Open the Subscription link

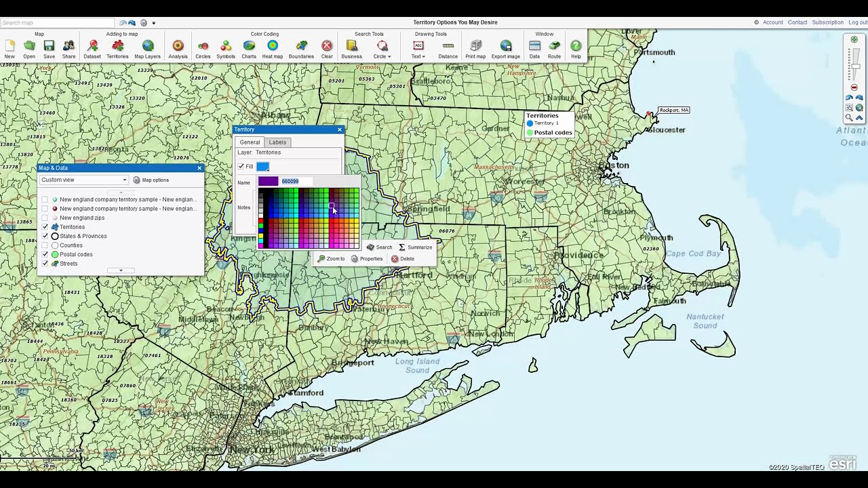(x=828, y=22)
